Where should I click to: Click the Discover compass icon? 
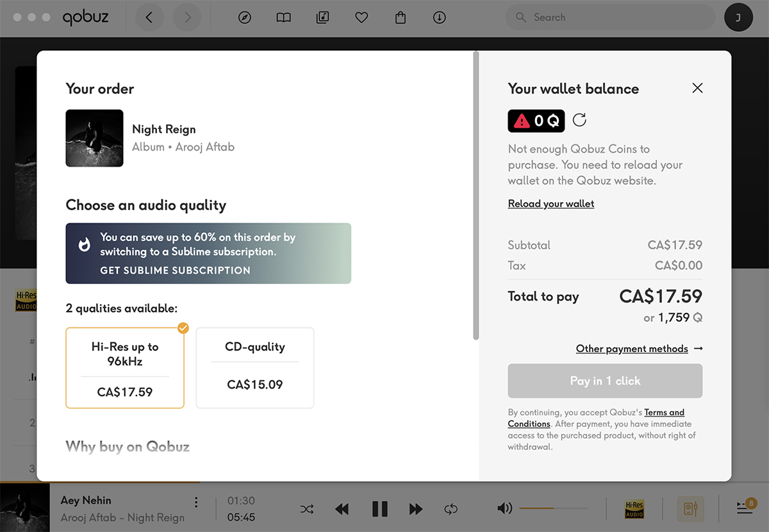244,18
